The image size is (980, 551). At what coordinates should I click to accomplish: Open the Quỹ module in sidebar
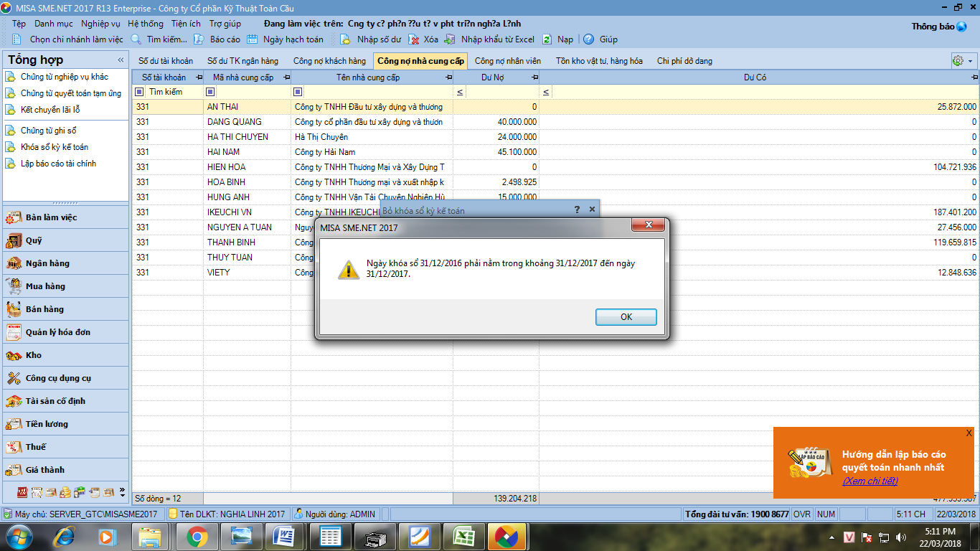[65, 240]
